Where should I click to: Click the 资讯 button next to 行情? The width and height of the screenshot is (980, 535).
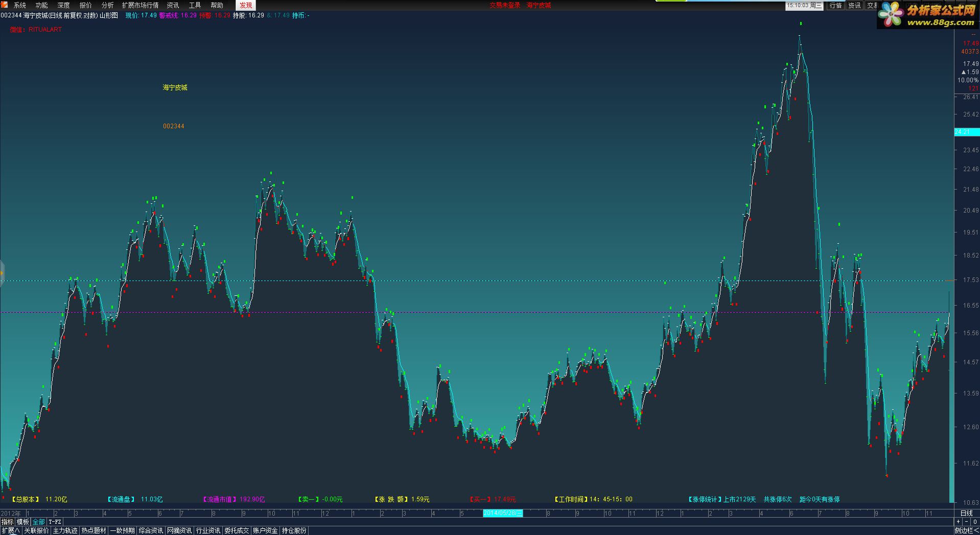coord(854,6)
